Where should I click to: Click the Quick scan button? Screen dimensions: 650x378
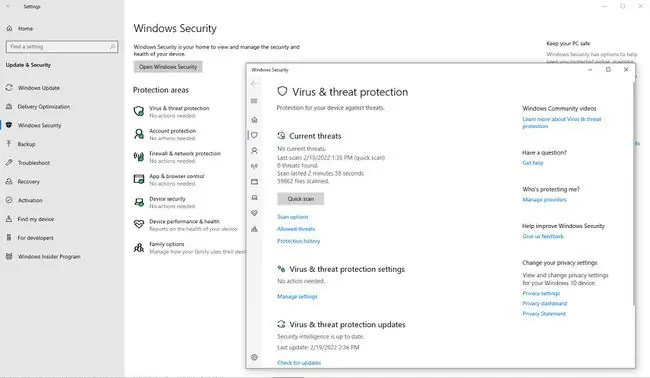(301, 199)
